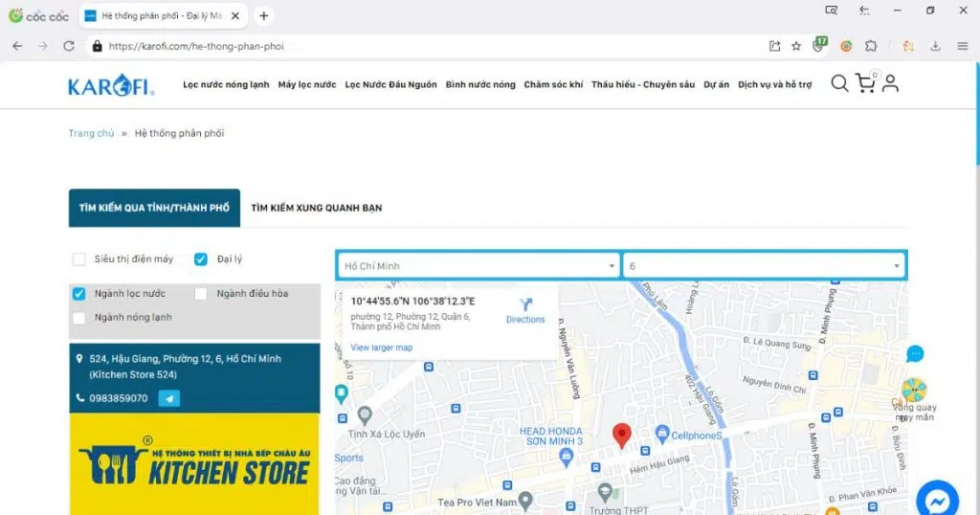Click the search magnifier icon in header
Viewport: 980px width, 515px height.
coord(839,84)
